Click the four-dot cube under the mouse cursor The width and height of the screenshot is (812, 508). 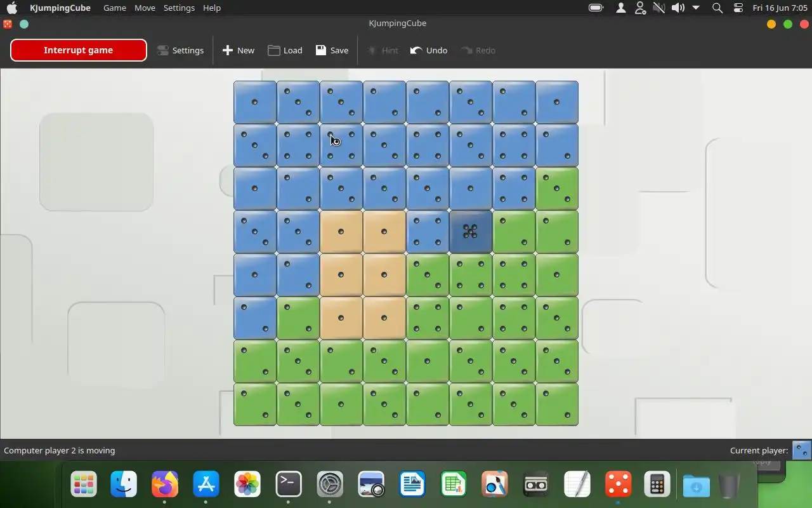point(341,145)
